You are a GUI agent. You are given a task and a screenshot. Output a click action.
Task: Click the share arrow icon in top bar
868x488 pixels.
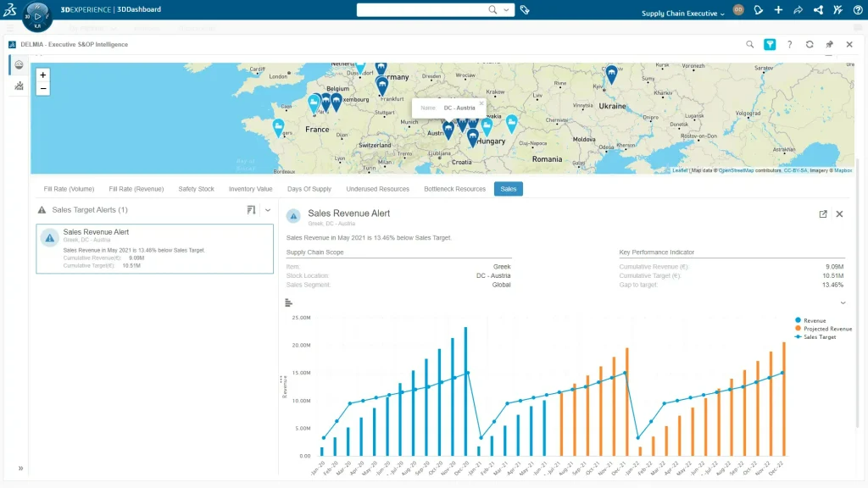pyautogui.click(x=798, y=10)
